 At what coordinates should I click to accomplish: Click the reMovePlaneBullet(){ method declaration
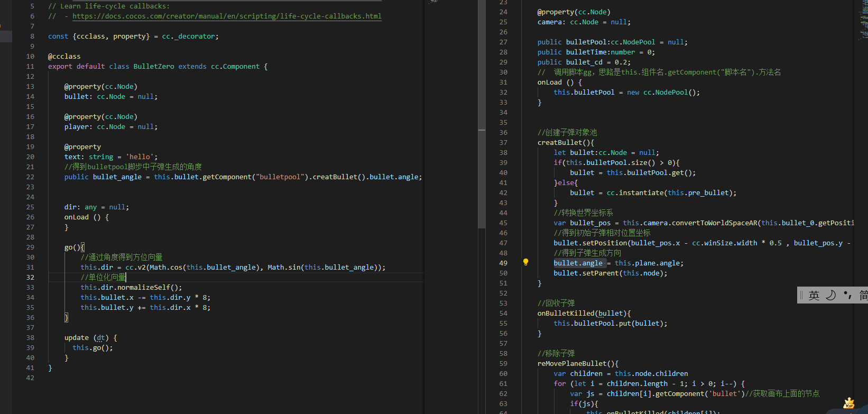[578, 364]
